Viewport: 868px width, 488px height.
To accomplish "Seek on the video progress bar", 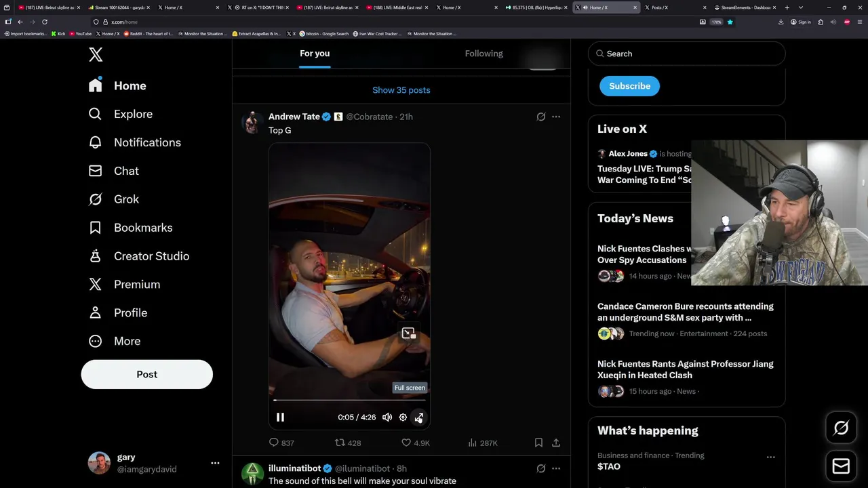I will click(x=349, y=400).
